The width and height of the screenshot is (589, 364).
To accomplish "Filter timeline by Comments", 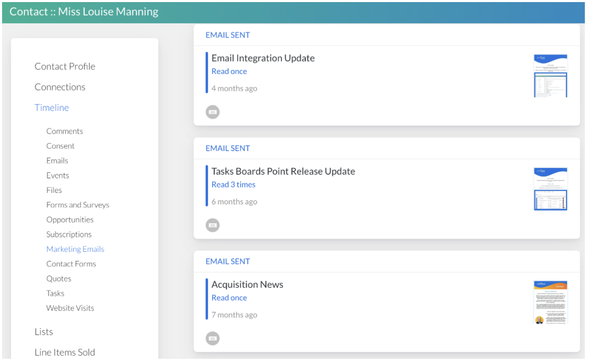I will click(x=65, y=131).
